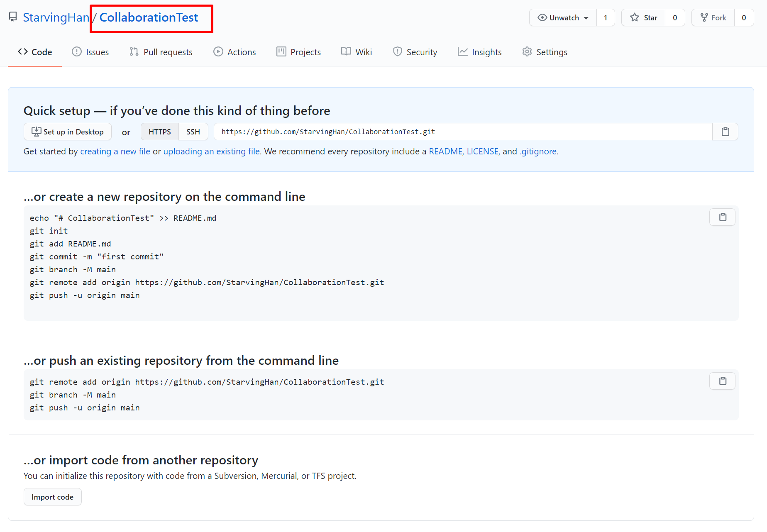Open the Insights tab
The width and height of the screenshot is (767, 532).
[x=479, y=52]
